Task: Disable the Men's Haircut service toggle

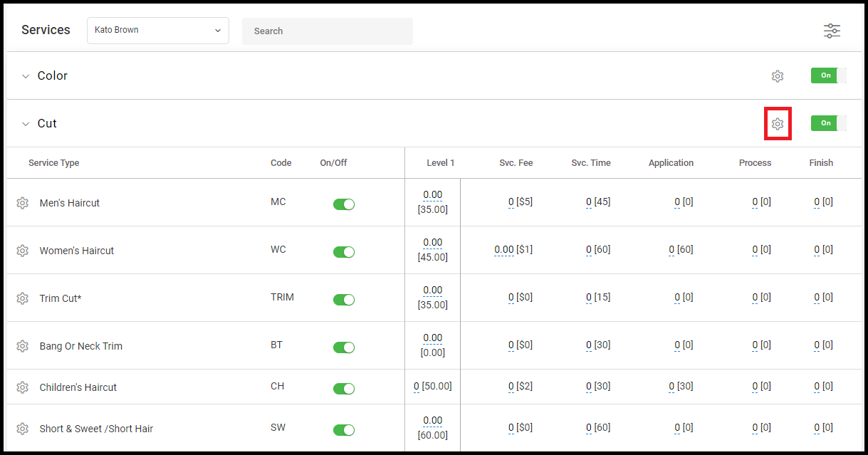Action: coord(344,204)
